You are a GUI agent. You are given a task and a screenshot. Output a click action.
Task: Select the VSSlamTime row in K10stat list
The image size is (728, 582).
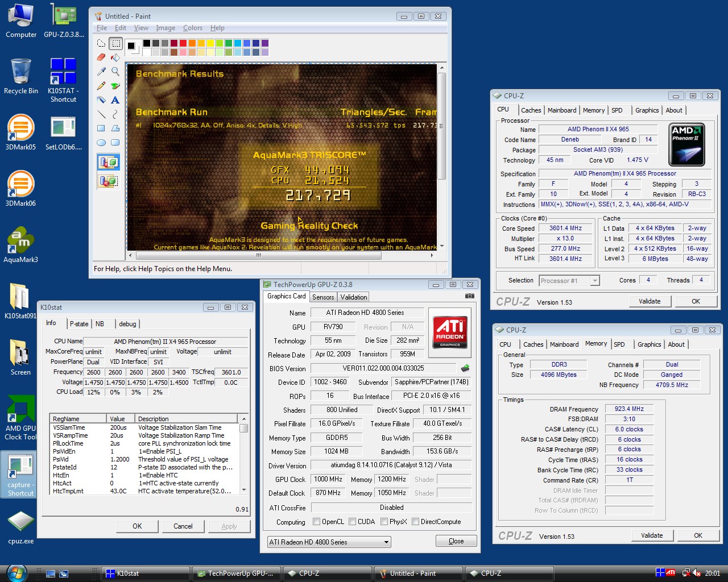coord(144,427)
